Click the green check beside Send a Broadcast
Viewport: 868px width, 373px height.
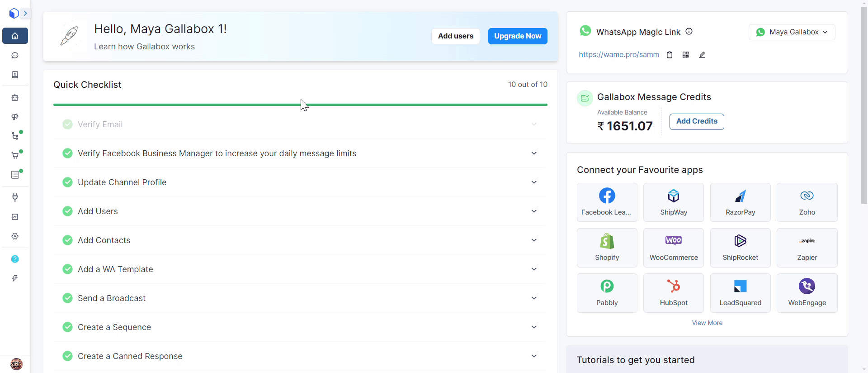tap(67, 298)
